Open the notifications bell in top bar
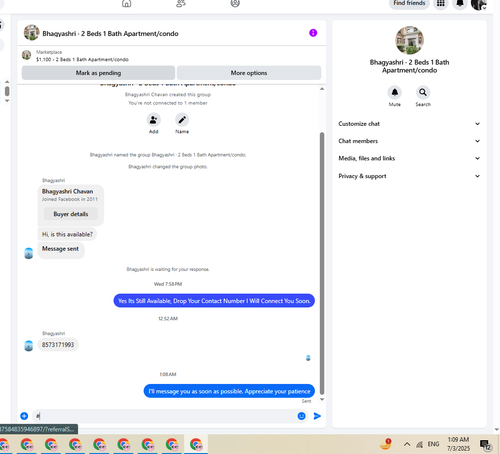This screenshot has width=500, height=454. point(460,3)
